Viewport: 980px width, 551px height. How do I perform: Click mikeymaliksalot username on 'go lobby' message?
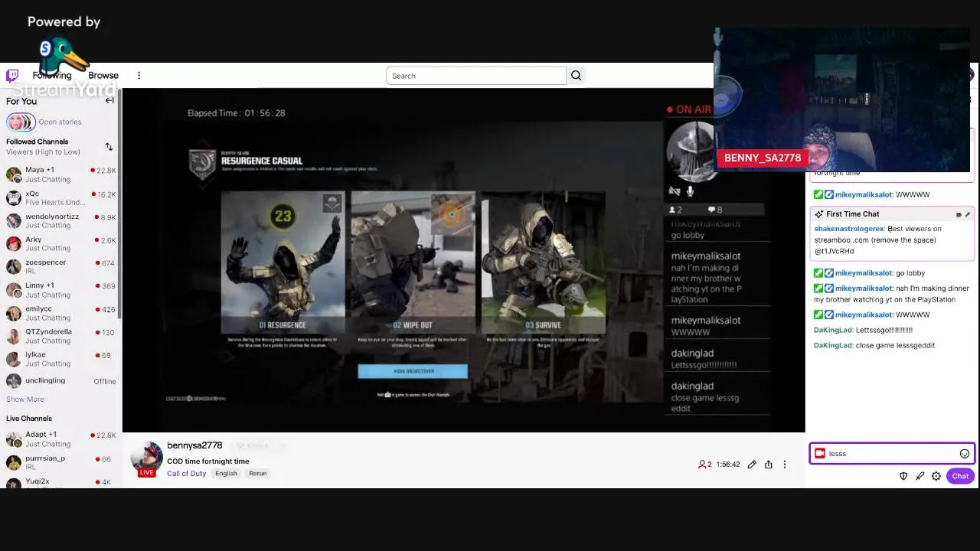pyautogui.click(x=864, y=273)
